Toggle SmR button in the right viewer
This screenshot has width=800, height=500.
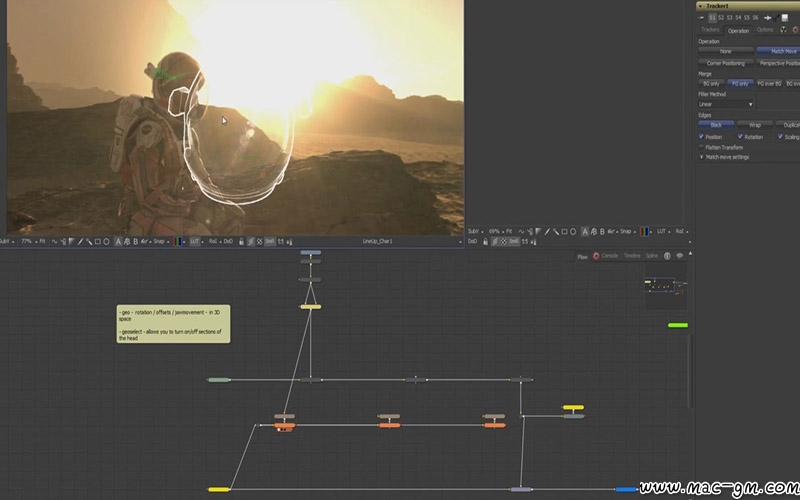click(513, 242)
